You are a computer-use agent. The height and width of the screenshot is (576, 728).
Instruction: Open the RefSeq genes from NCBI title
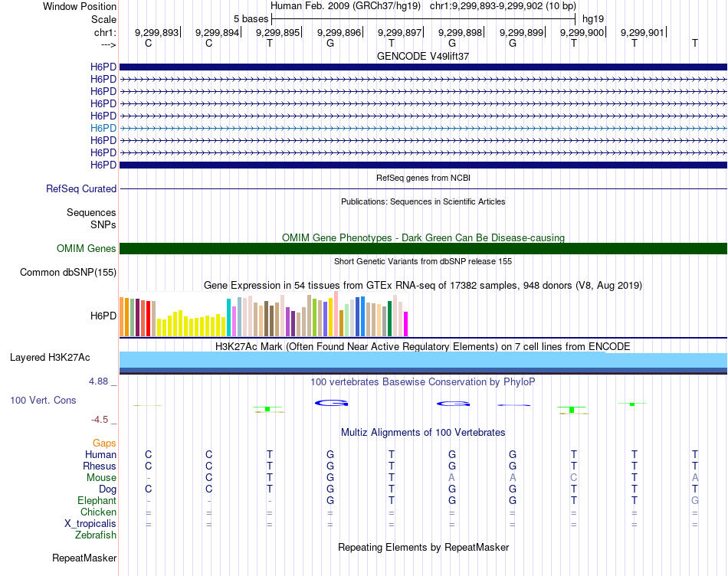pos(423,178)
